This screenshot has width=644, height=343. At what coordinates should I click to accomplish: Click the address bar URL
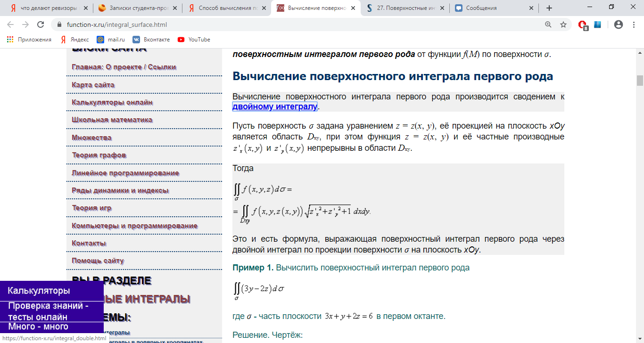tap(117, 24)
